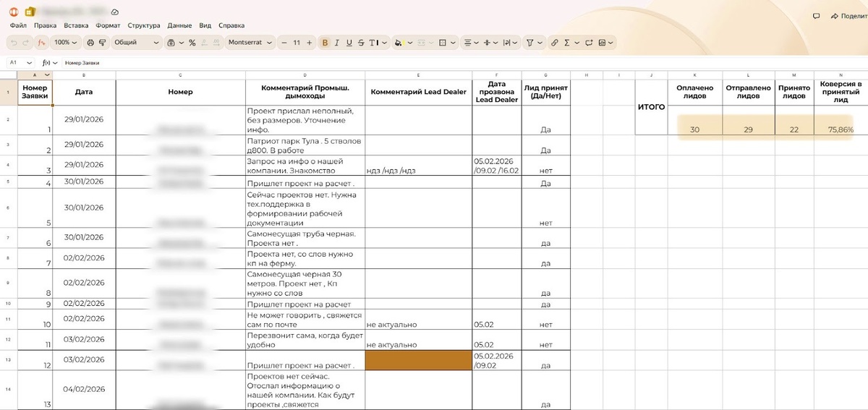868x410 pixels.
Task: Set vertical text alignment
Action: pyautogui.click(x=487, y=43)
